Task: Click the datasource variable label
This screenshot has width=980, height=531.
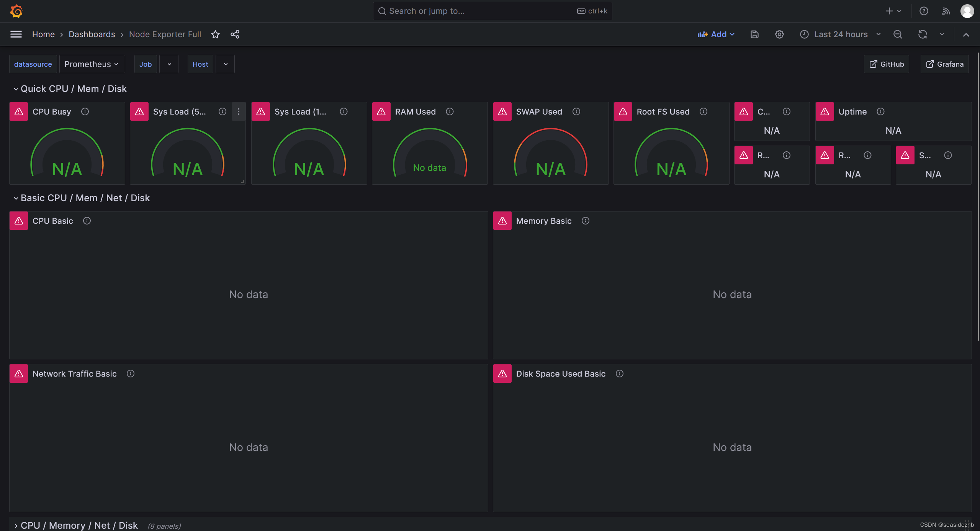Action: click(33, 64)
